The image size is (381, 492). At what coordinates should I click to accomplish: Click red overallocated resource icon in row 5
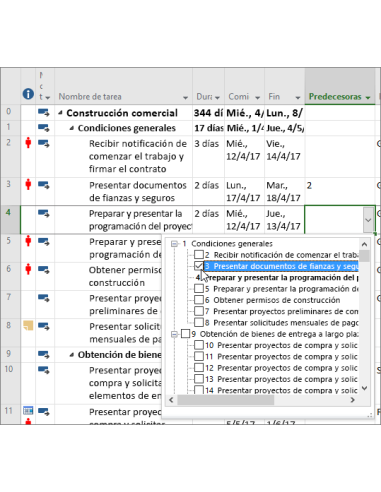point(28,241)
